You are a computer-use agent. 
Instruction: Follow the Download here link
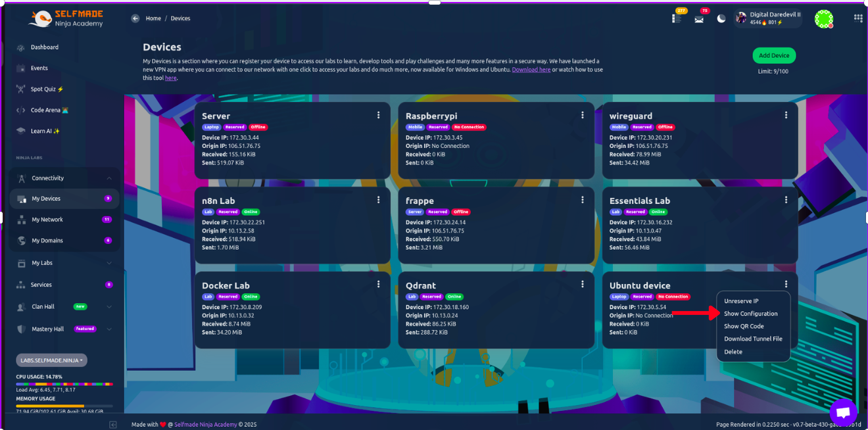coord(531,70)
